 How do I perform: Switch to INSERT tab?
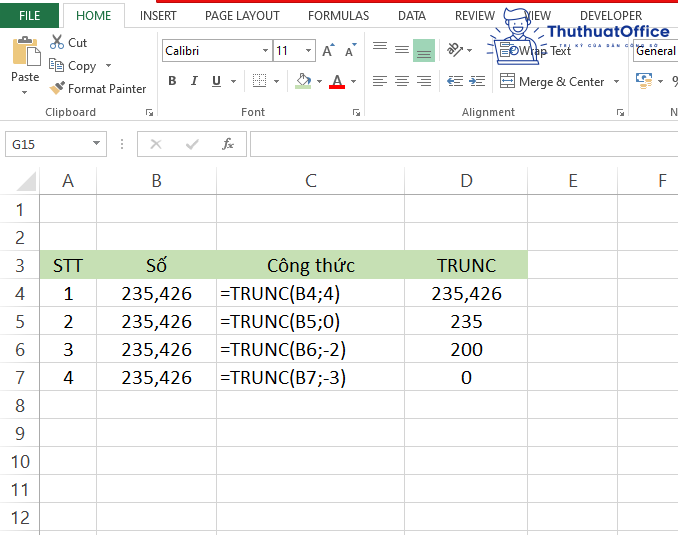158,16
